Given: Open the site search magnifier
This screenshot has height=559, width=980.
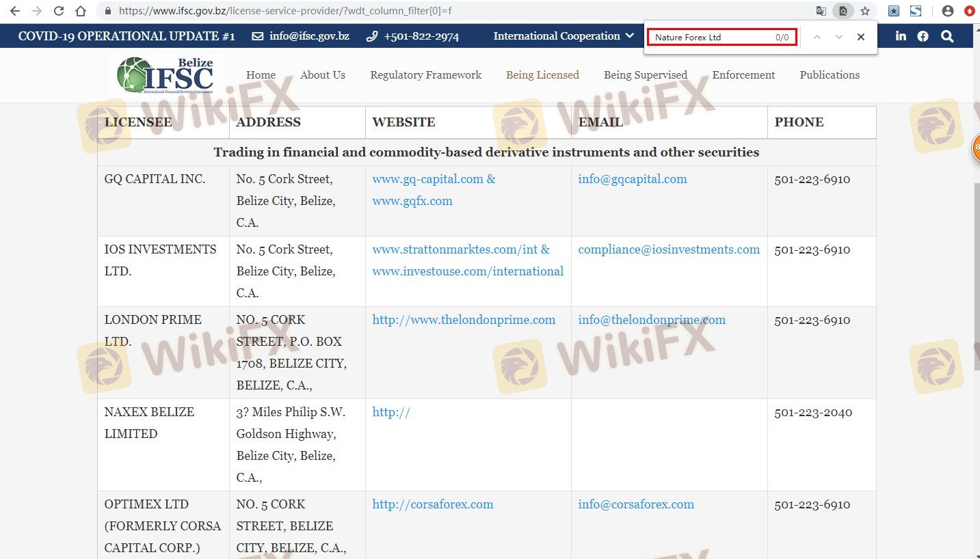Looking at the screenshot, I should (947, 36).
